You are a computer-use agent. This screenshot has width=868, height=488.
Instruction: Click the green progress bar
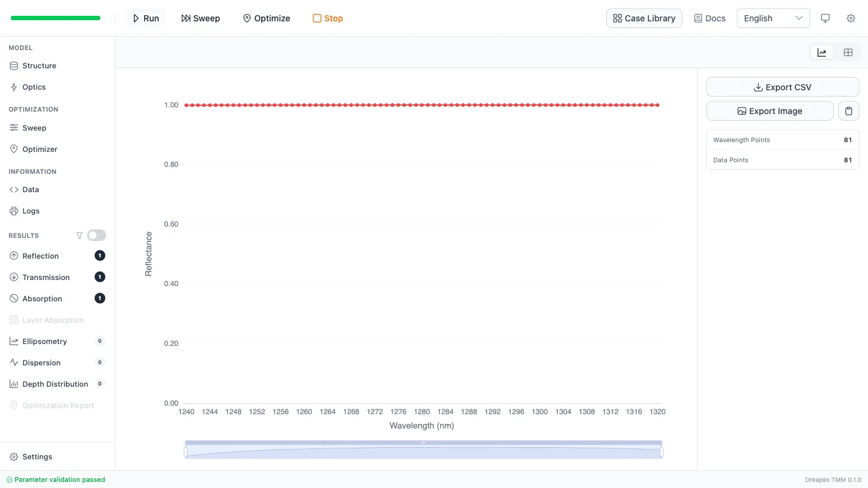pos(56,18)
